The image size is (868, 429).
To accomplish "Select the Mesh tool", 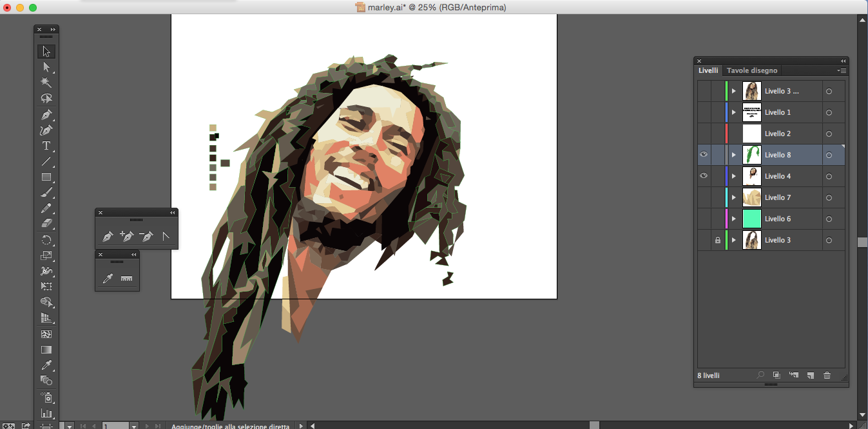I will (x=46, y=334).
